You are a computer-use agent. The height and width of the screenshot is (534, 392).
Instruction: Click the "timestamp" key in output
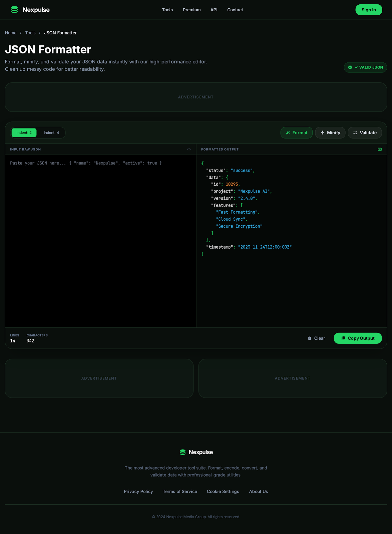tap(220, 247)
